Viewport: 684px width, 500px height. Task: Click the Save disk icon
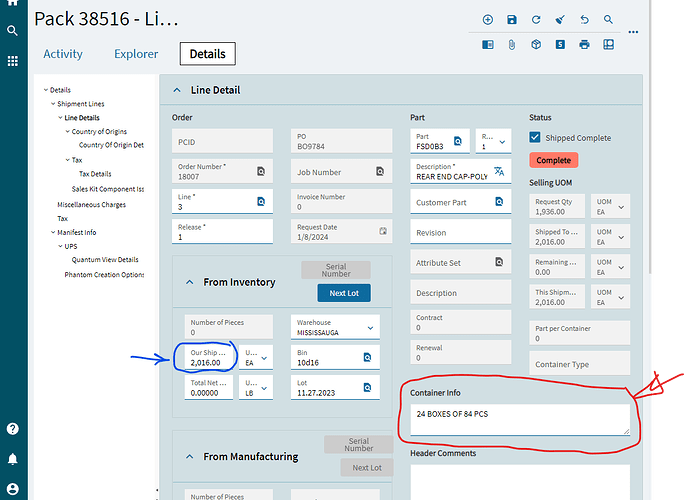pos(512,20)
